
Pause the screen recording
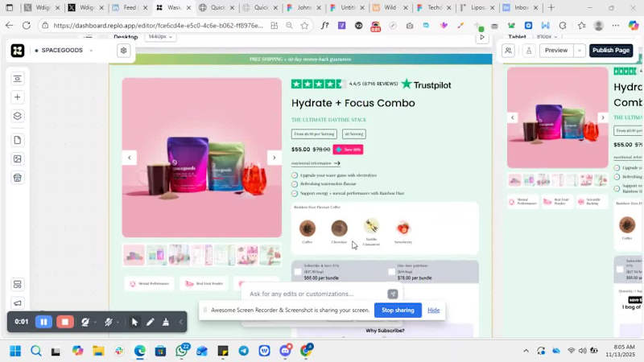(43, 322)
